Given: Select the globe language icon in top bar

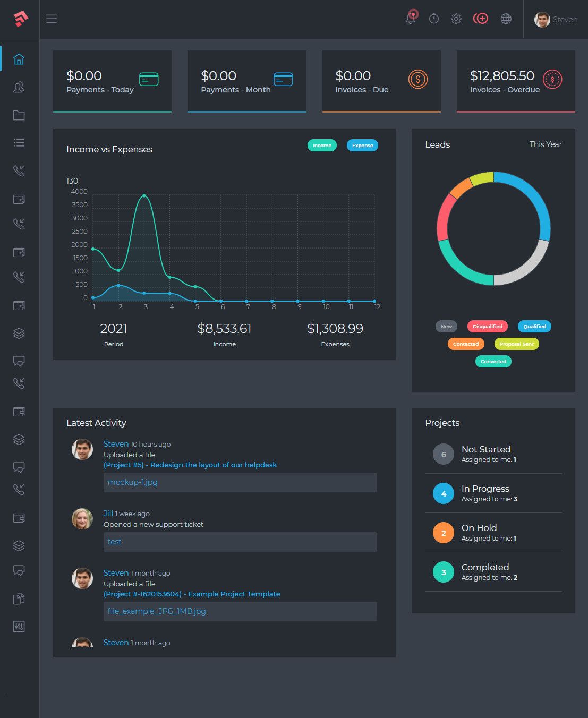Looking at the screenshot, I should 506,19.
